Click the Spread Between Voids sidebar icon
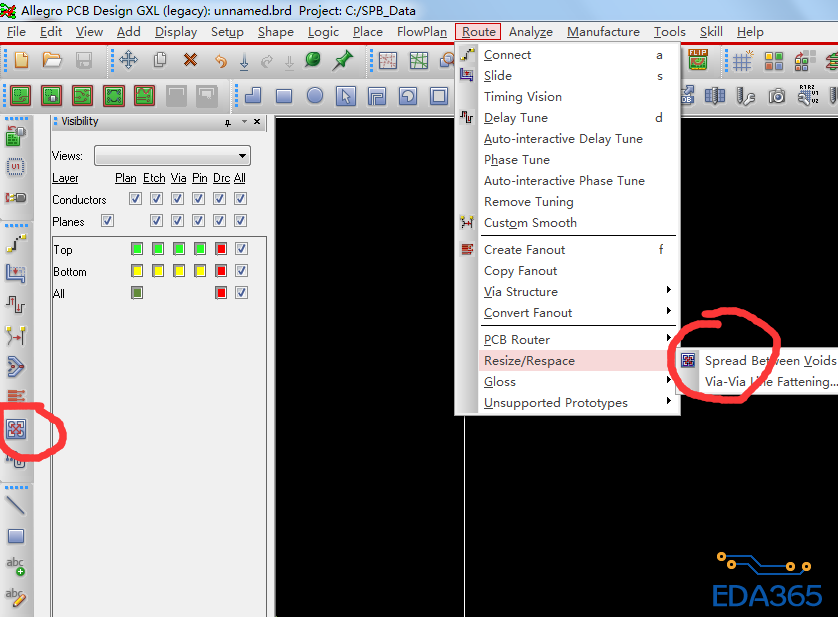This screenshot has width=838, height=617. tap(16, 428)
